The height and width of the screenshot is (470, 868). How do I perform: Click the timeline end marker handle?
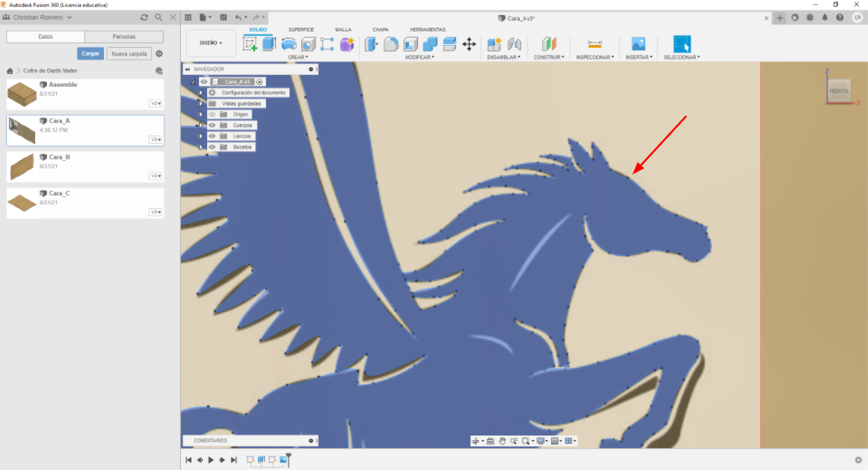pyautogui.click(x=289, y=460)
